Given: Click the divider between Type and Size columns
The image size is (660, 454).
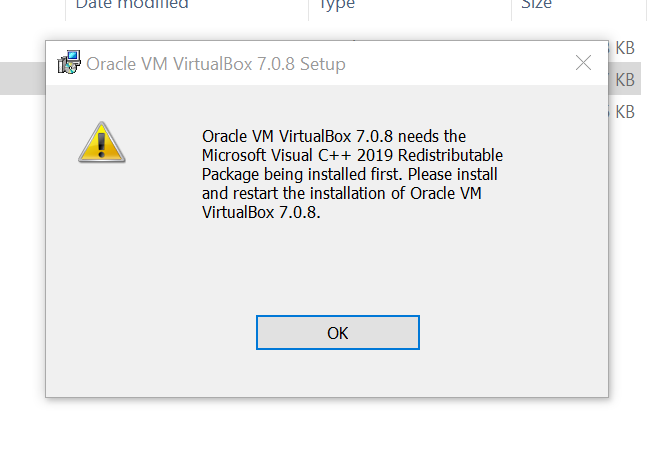Looking at the screenshot, I should pyautogui.click(x=511, y=8).
